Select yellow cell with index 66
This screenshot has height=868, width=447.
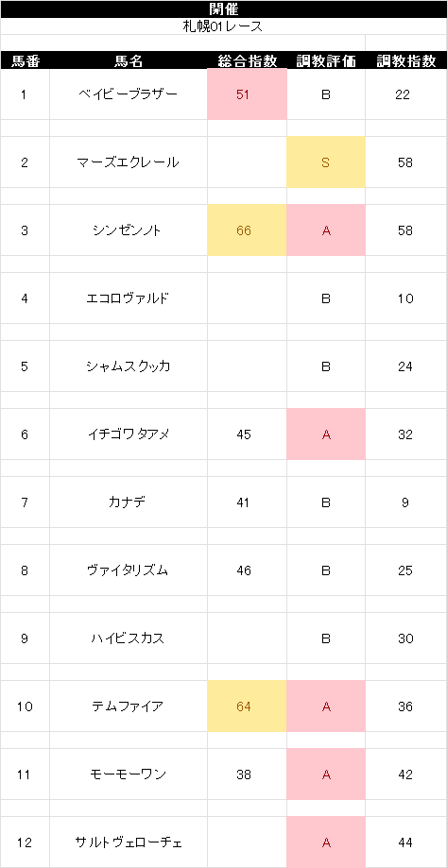[x=247, y=230]
